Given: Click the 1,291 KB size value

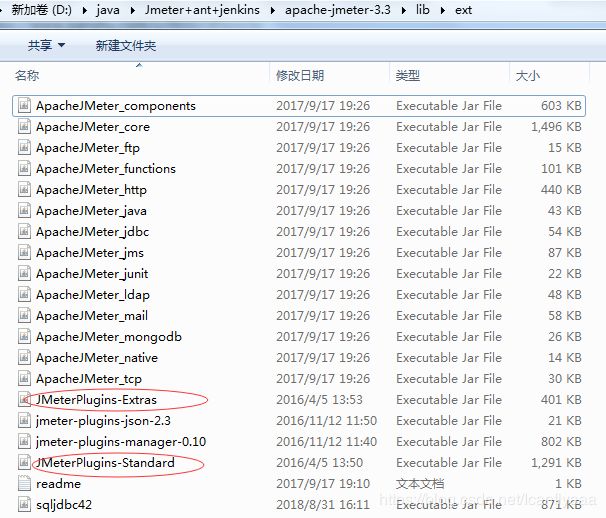Looking at the screenshot, I should [556, 462].
